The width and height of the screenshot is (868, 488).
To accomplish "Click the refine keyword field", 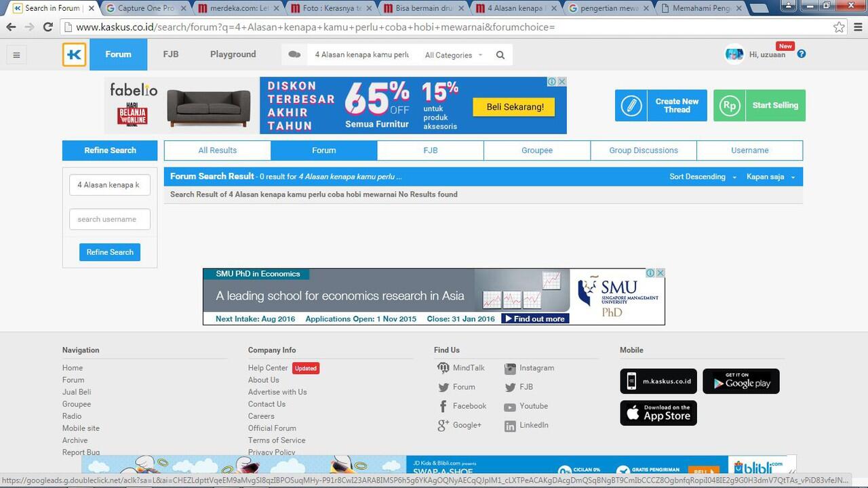I will click(x=110, y=185).
